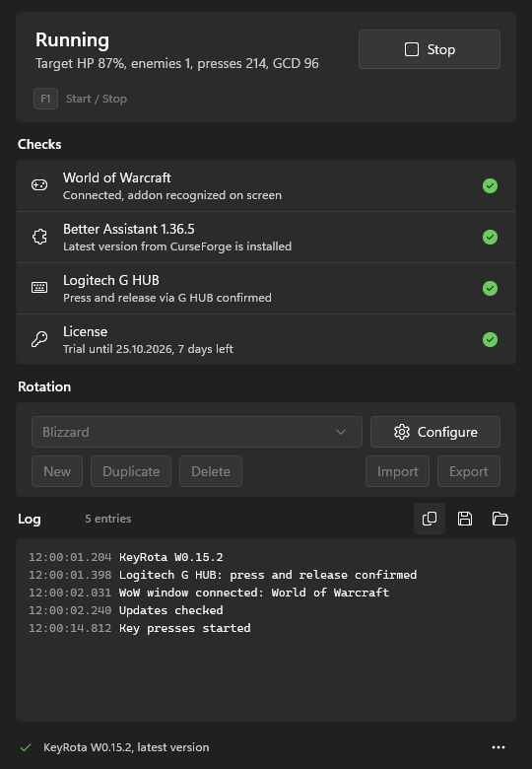Select the 'KeyRota W0.15.2' log entry
This screenshot has height=769, width=532.
[126, 557]
